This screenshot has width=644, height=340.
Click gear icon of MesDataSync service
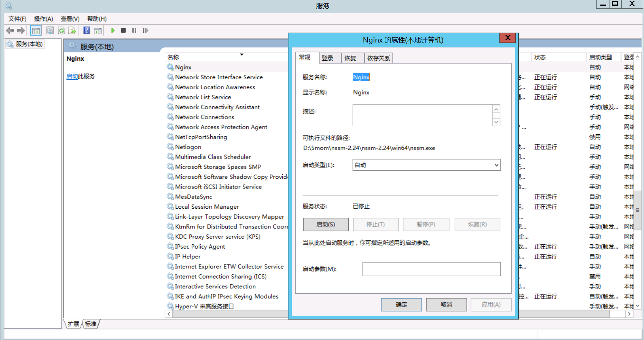tap(170, 196)
